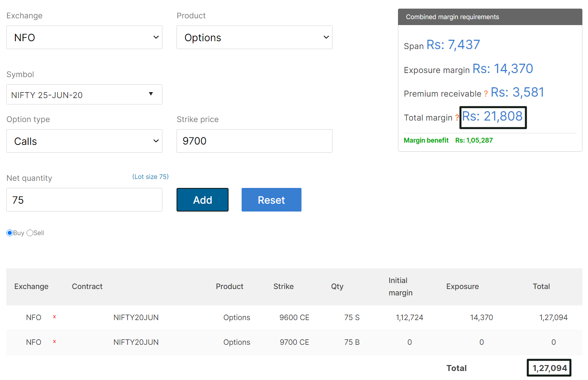Open the Option type dropdown showing Calls
The width and height of the screenshot is (588, 380).
(x=84, y=141)
